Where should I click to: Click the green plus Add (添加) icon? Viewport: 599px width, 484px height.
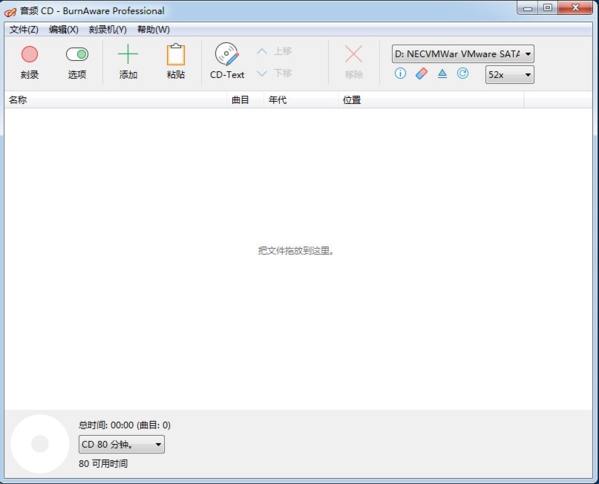[x=128, y=54]
